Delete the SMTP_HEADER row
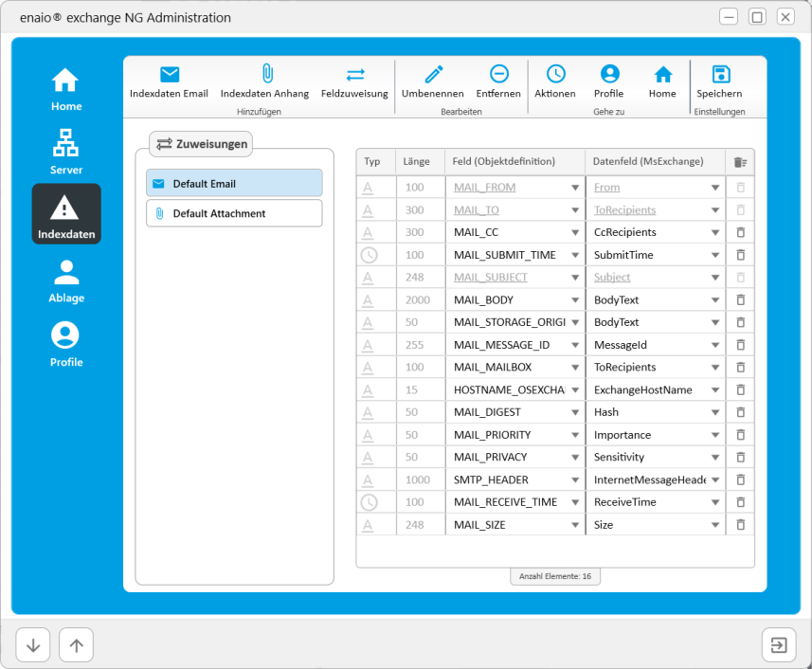 click(x=741, y=480)
